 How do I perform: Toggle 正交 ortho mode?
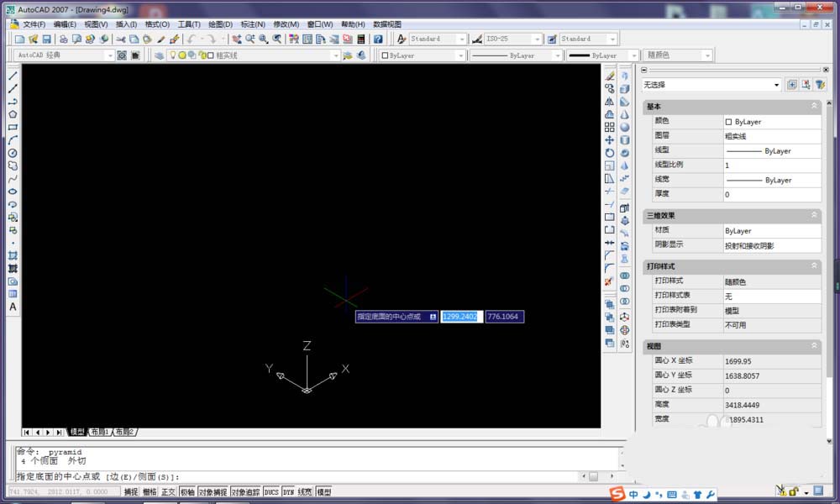coord(168,492)
